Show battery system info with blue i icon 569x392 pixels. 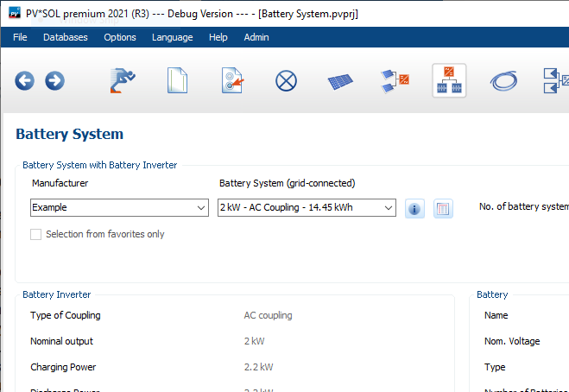click(414, 208)
